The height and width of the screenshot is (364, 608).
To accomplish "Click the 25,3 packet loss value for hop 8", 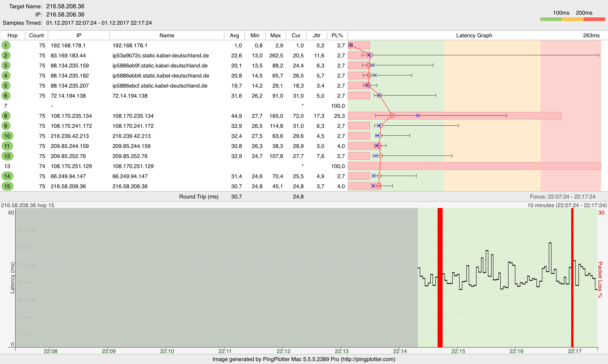I will 339,116.
